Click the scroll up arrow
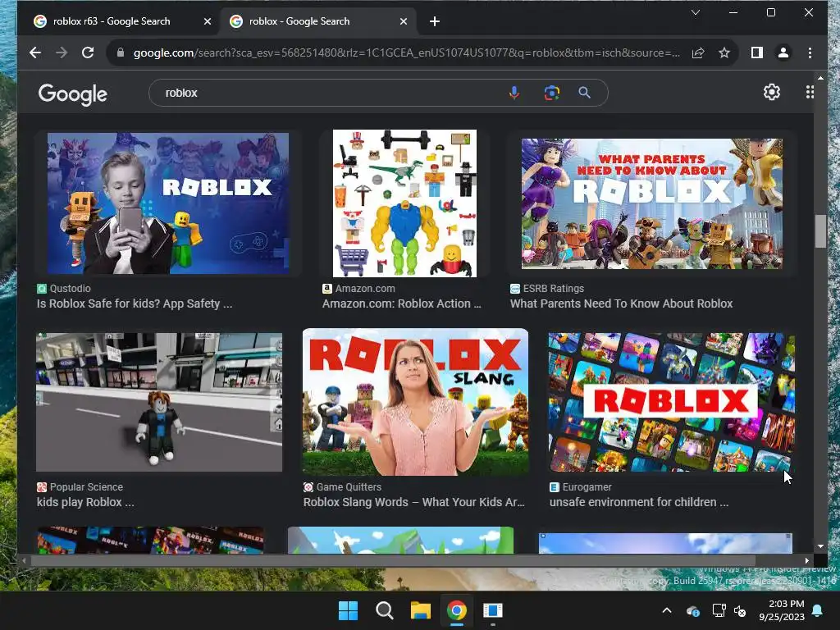Image resolution: width=840 pixels, height=630 pixels. pos(820,78)
